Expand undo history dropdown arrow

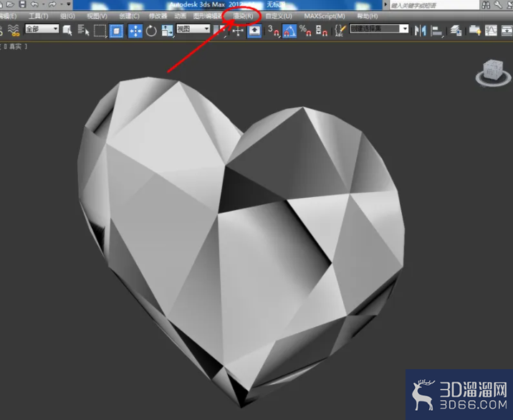tap(43, 4)
